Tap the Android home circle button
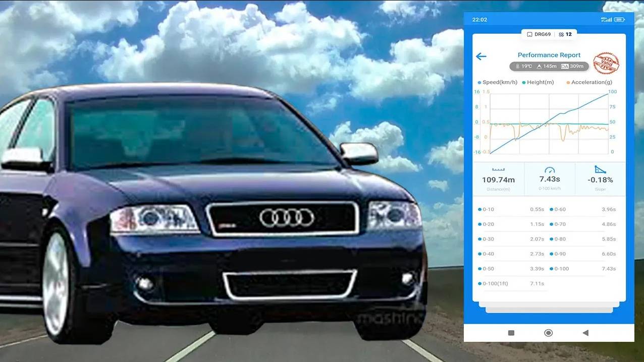Viewport: 644px width, 362px height. pyautogui.click(x=548, y=333)
